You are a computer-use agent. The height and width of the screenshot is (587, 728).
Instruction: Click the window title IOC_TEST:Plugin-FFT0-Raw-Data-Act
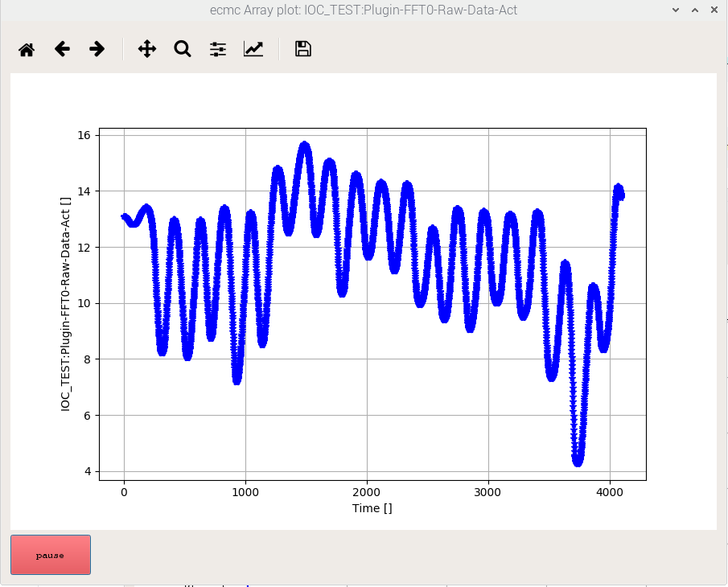[364, 10]
